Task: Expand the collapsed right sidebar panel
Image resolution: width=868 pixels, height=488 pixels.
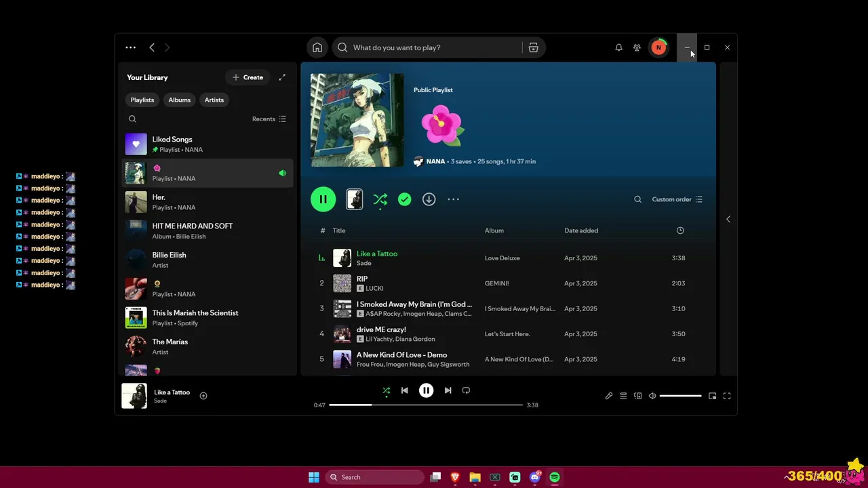Action: [x=728, y=219]
